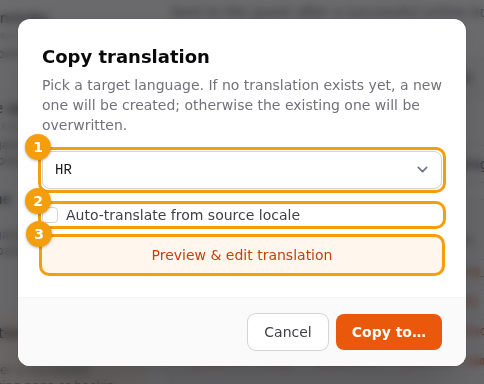Cancel the Copy translation dialog

coord(288,332)
